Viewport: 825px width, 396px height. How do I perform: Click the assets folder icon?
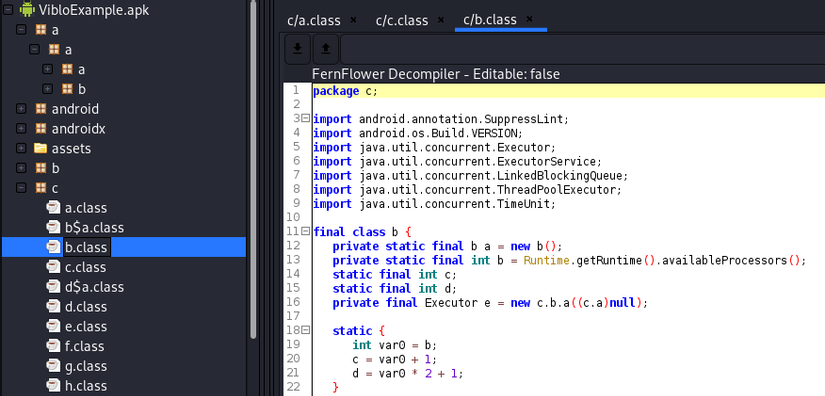point(40,148)
